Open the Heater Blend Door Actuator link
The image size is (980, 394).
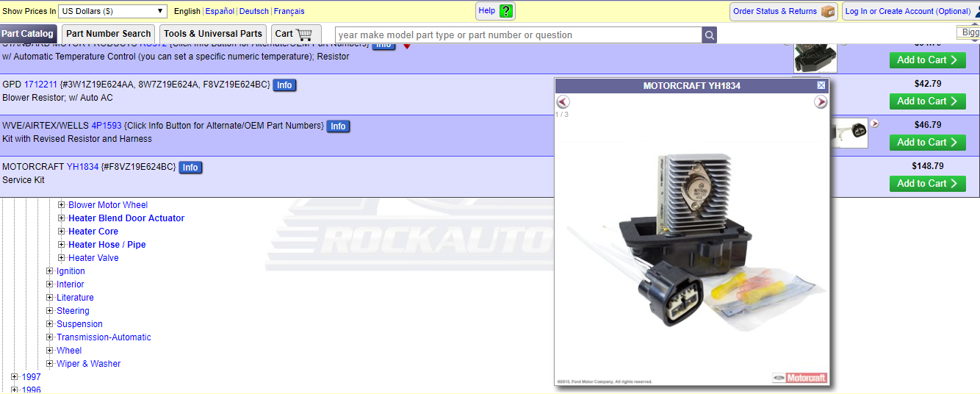click(x=126, y=218)
